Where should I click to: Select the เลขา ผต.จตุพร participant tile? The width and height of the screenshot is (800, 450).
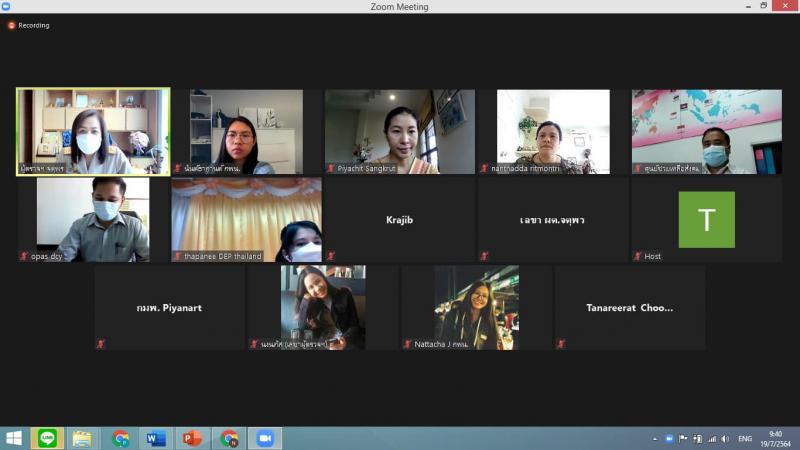(553, 219)
